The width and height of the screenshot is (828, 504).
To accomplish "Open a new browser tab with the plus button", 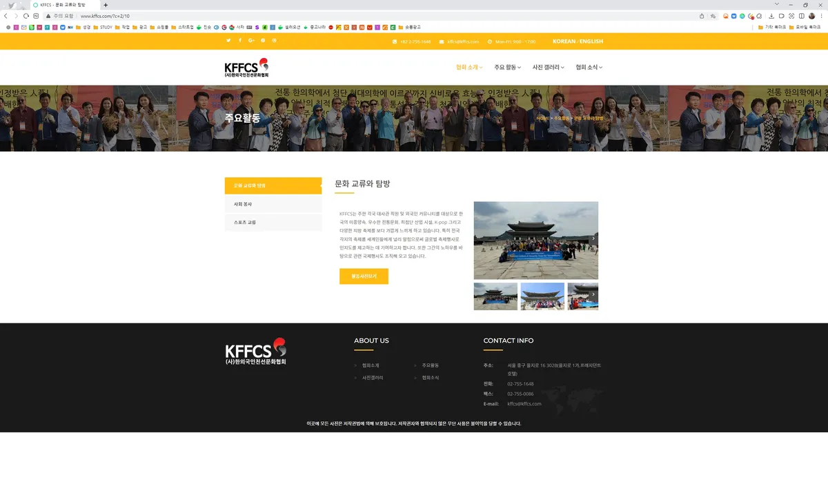I will point(106,5).
